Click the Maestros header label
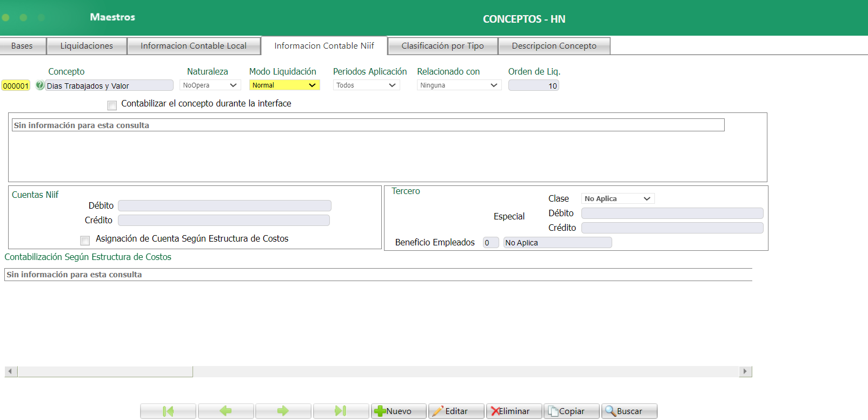The height and width of the screenshot is (420, 868). click(x=112, y=17)
